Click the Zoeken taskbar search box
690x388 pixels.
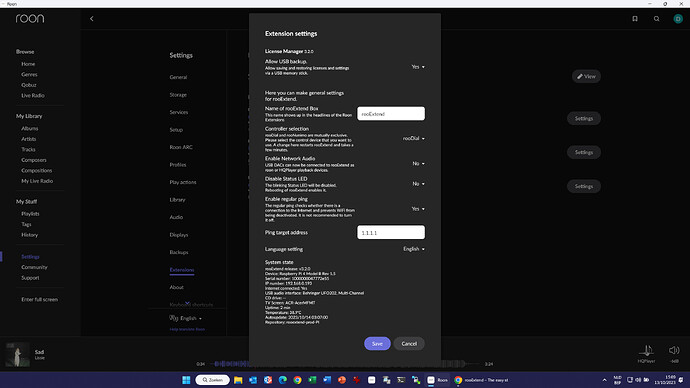tap(213, 380)
